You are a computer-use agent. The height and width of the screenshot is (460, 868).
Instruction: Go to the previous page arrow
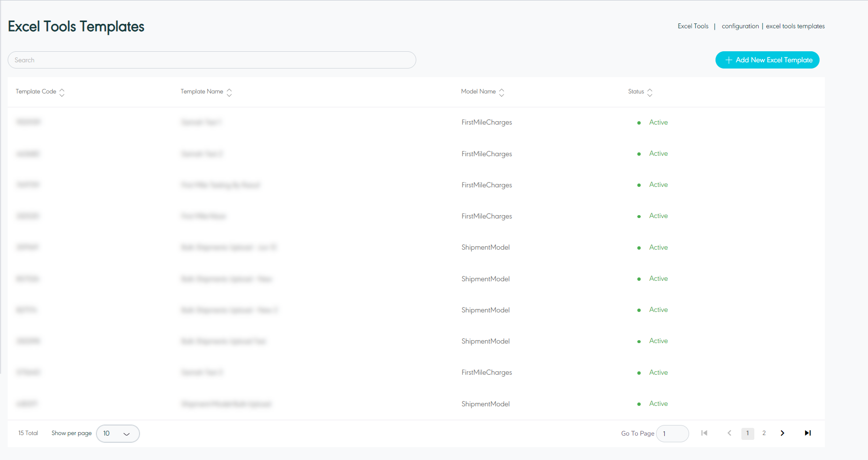point(729,433)
